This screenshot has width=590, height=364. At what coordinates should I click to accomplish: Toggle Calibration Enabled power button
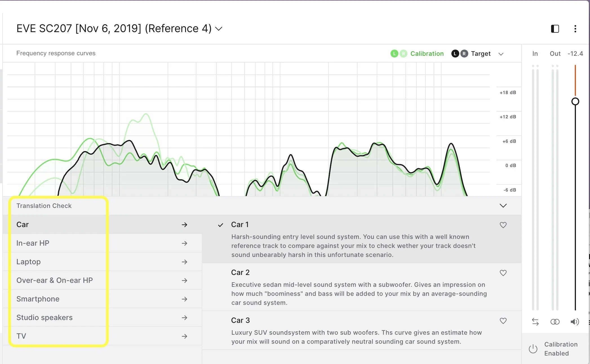pos(533,349)
